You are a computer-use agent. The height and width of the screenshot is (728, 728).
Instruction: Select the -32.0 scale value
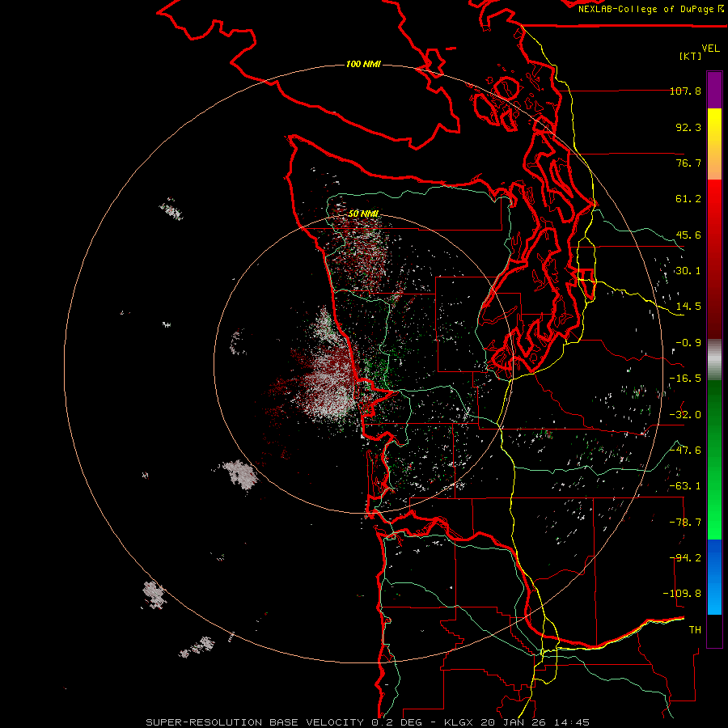[x=685, y=415]
